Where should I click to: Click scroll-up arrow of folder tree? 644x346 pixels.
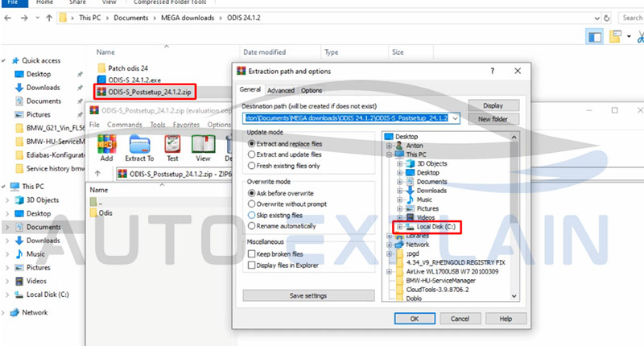[x=514, y=137]
